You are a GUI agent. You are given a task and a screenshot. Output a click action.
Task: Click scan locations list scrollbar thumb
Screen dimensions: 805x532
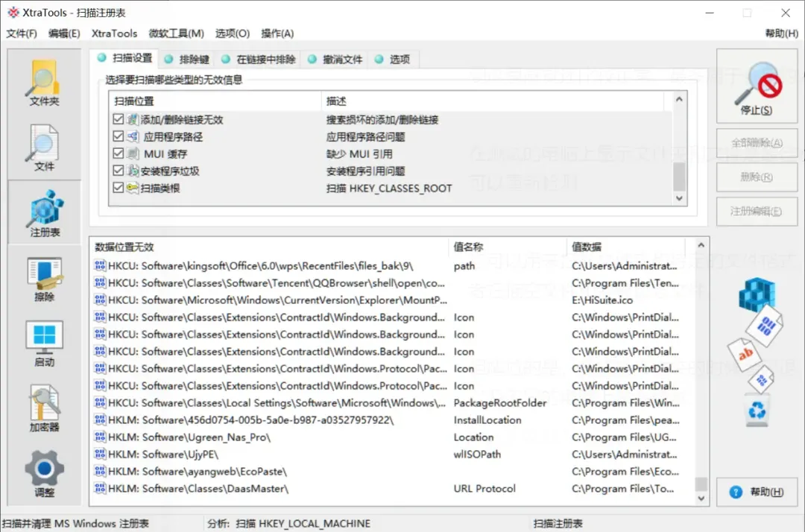point(679,176)
